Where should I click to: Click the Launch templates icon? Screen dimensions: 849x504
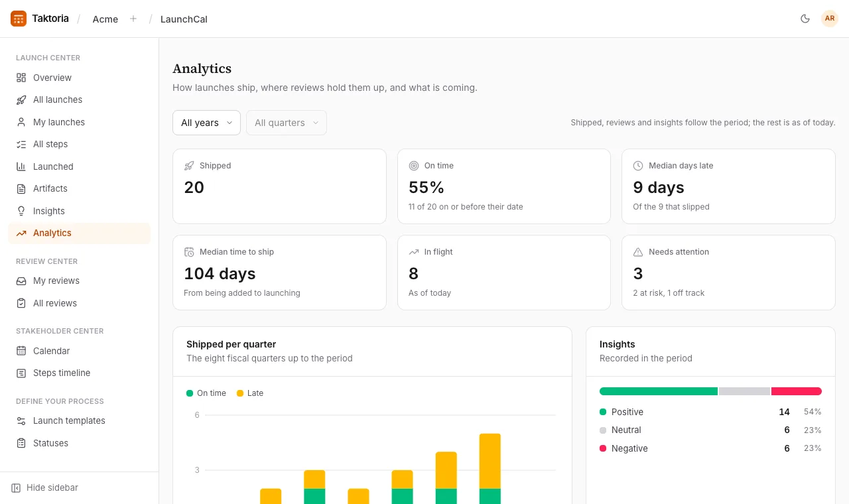click(x=21, y=420)
